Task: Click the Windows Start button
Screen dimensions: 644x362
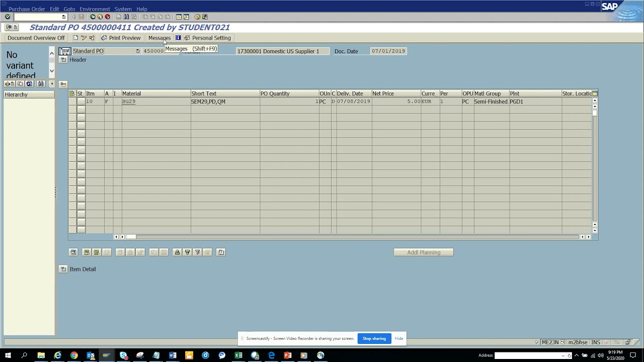Action: coord(8,355)
